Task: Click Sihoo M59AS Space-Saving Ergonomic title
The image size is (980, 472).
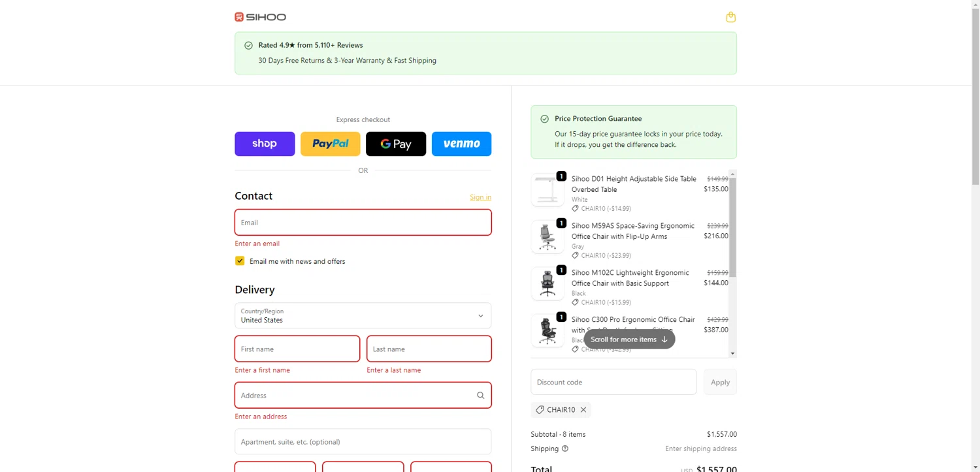Action: coord(633,231)
